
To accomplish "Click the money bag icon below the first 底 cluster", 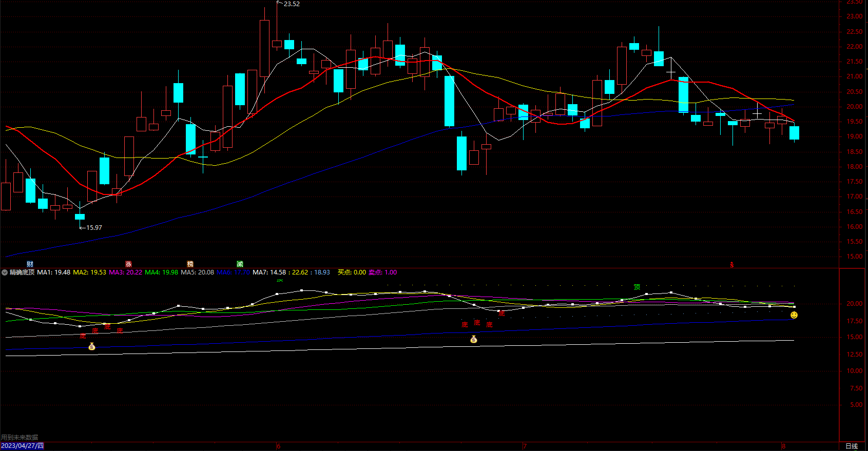I will pos(92,346).
